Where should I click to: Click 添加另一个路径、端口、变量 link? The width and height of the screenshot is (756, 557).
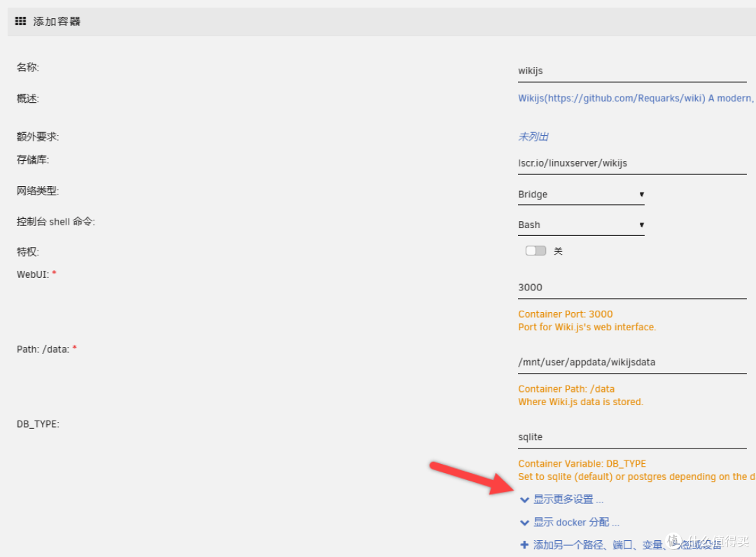(626, 545)
